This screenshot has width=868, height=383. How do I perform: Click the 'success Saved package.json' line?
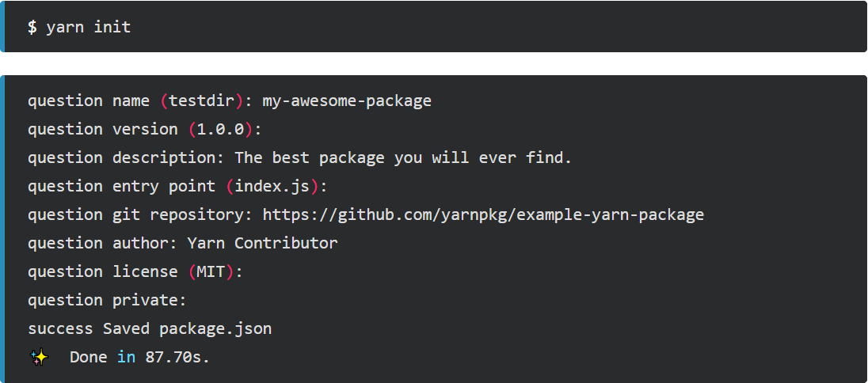coord(150,328)
